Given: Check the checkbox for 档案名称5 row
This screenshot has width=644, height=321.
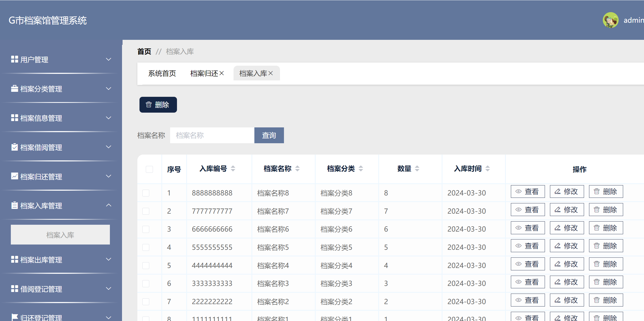Looking at the screenshot, I should [x=146, y=247].
